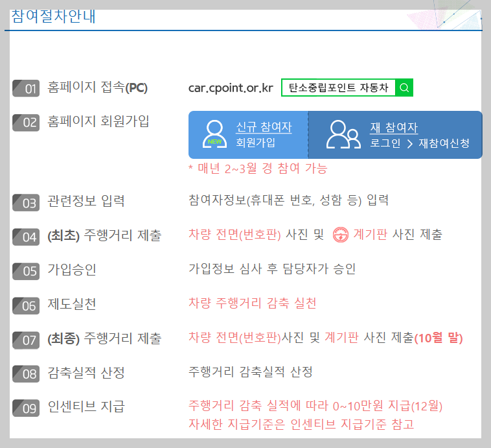Image resolution: width=491 pixels, height=448 pixels.
Task: Click the 04 step number badge
Action: [x=26, y=237]
